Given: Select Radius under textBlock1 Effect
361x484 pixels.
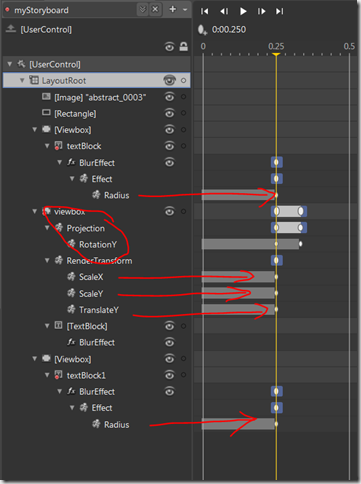Looking at the screenshot, I should click(x=97, y=424).
